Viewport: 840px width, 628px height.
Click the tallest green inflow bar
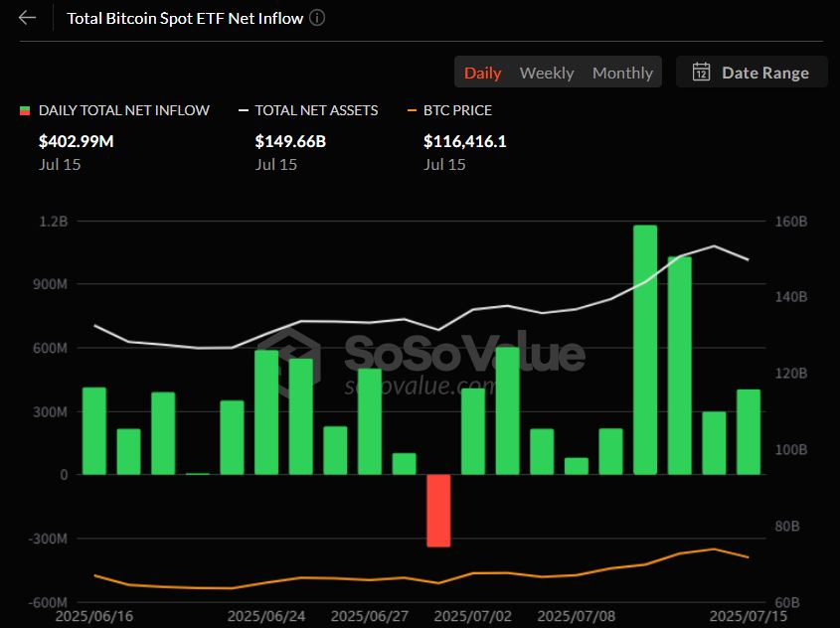coord(645,350)
